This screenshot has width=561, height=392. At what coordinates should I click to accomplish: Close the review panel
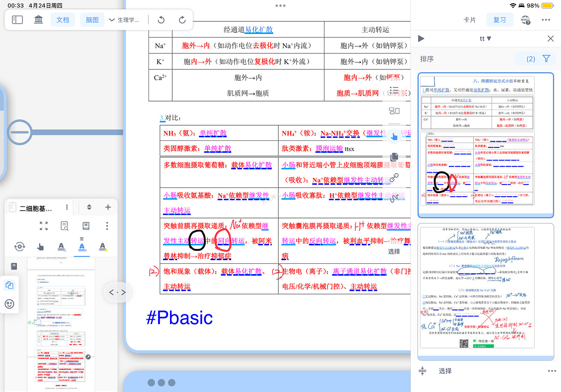click(550, 39)
